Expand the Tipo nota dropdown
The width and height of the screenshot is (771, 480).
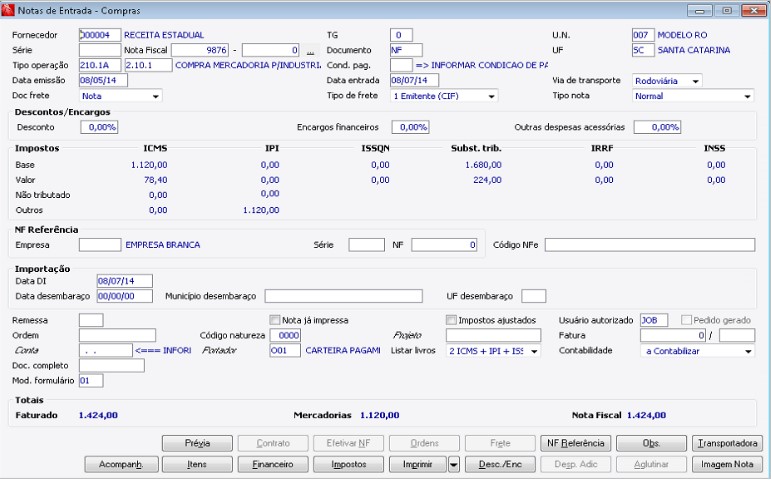(x=747, y=96)
